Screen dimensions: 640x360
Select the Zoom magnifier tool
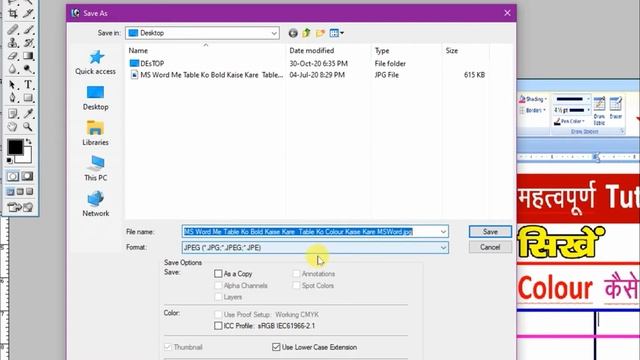[x=28, y=127]
